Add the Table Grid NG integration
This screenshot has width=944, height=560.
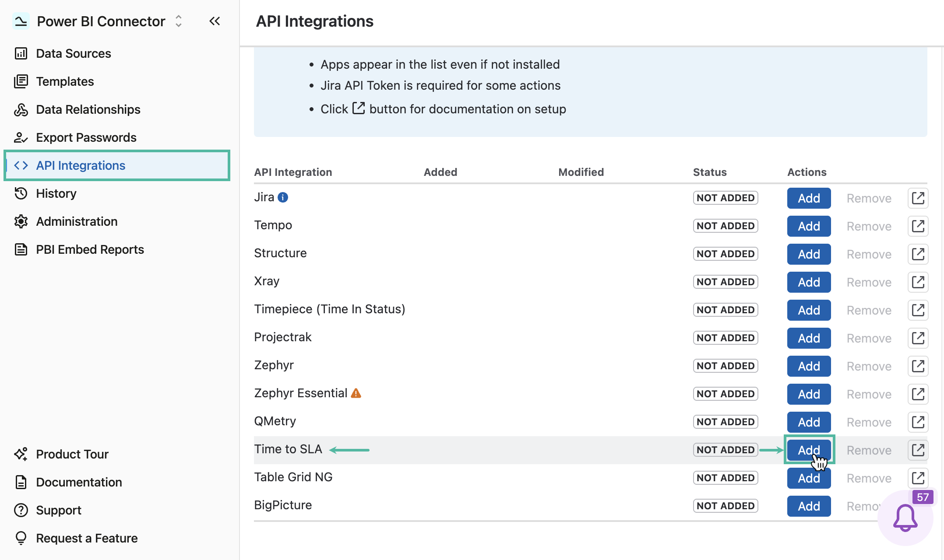809,478
